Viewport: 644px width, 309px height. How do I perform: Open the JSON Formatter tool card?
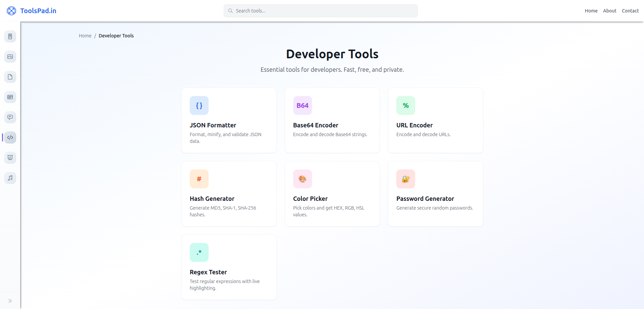tap(229, 120)
